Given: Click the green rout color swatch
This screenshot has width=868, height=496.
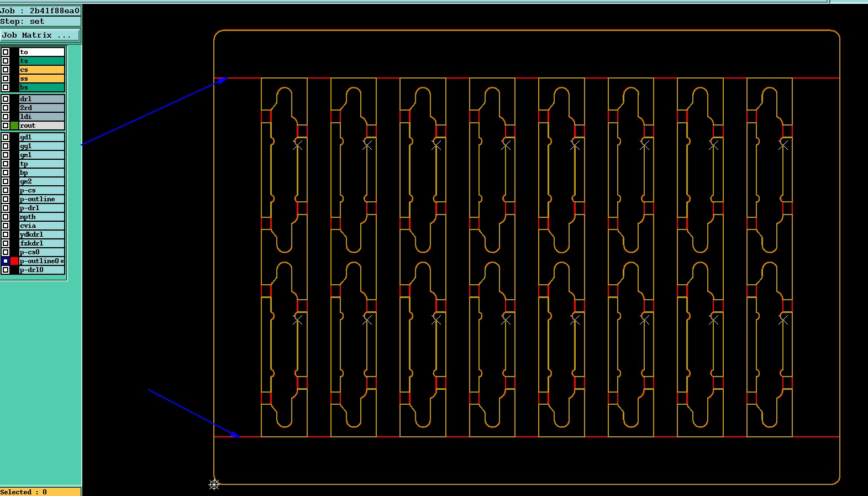Looking at the screenshot, I should pyautogui.click(x=14, y=126).
